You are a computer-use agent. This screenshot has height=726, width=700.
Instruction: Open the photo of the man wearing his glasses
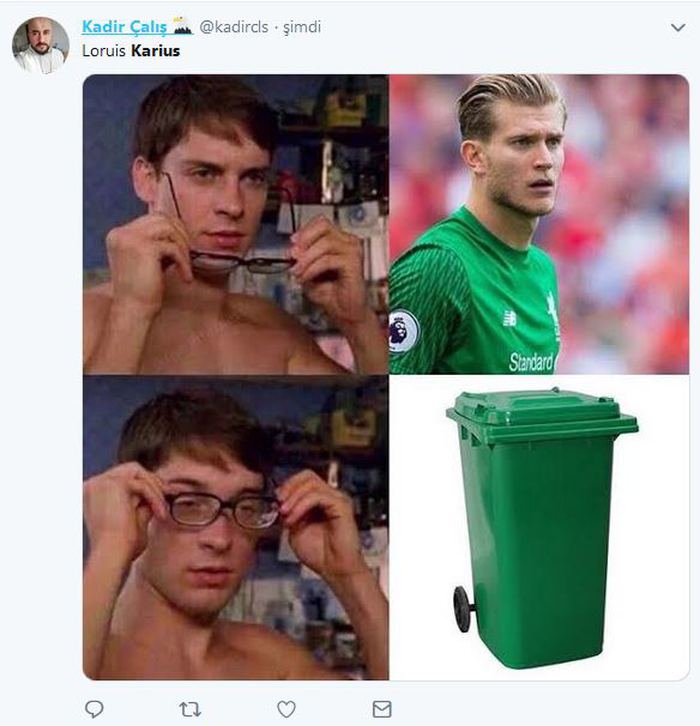236,528
